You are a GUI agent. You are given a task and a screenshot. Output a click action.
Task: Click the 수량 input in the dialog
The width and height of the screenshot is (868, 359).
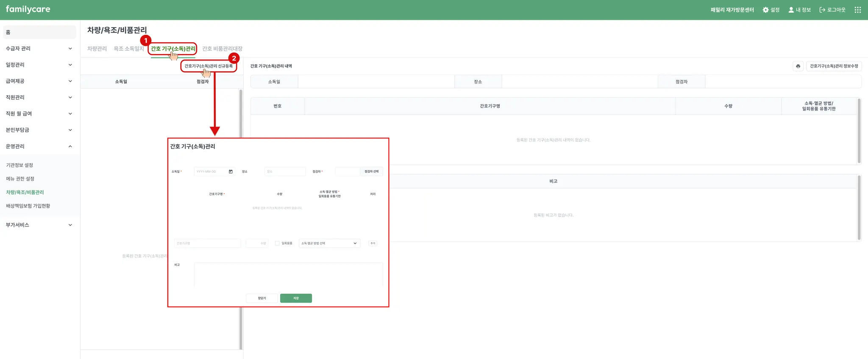(257, 243)
